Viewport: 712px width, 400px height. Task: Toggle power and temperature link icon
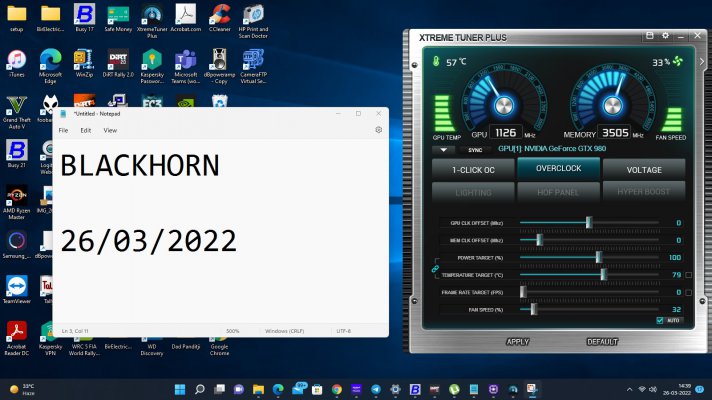[435, 269]
